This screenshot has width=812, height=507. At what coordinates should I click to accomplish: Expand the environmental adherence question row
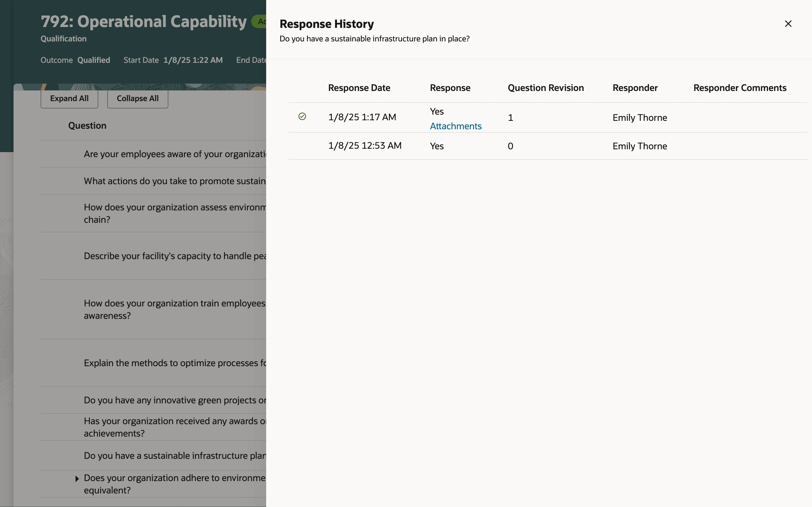tap(77, 479)
